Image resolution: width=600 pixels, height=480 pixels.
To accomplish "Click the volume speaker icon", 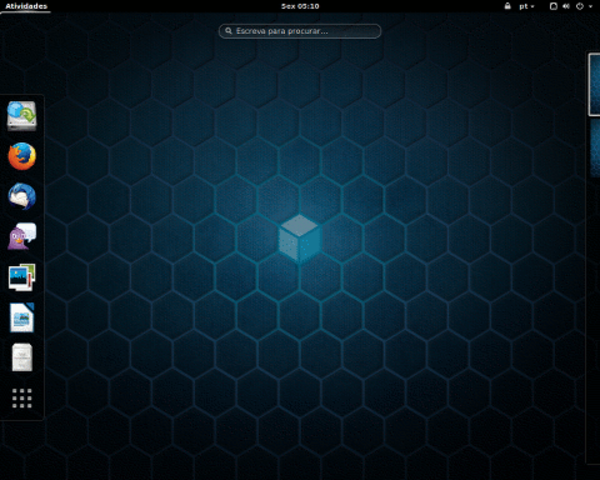I will coord(566,6).
